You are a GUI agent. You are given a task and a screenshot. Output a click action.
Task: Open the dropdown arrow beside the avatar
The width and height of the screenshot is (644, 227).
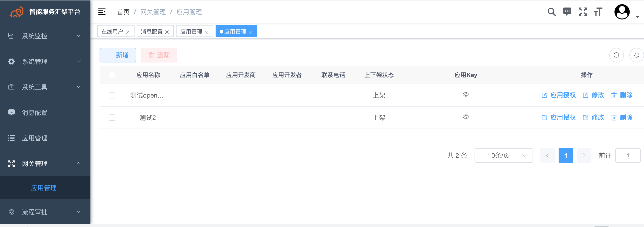638,17
